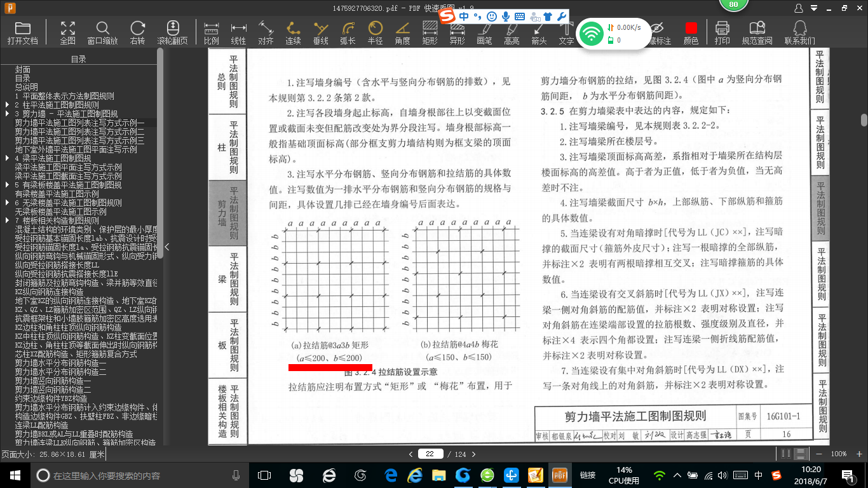Select the 异形 irregular shape tool
The width and height of the screenshot is (868, 488).
pyautogui.click(x=457, y=32)
